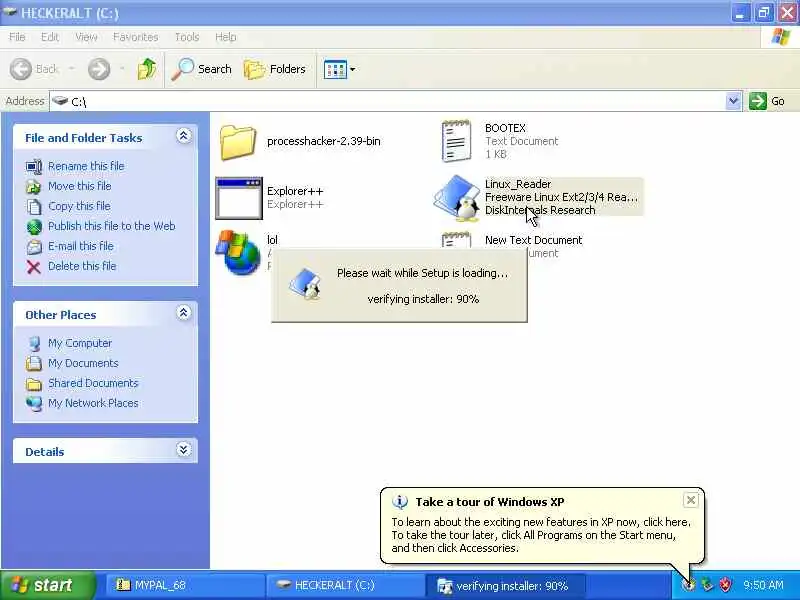Select the processhacker-2.39-bin folder icon
This screenshot has height=600, width=800.
[238, 142]
